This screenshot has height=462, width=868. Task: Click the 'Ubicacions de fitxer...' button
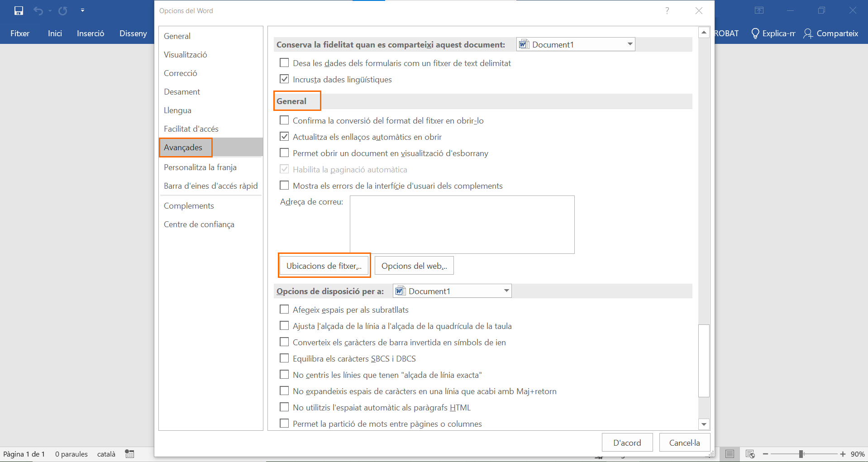click(x=324, y=266)
